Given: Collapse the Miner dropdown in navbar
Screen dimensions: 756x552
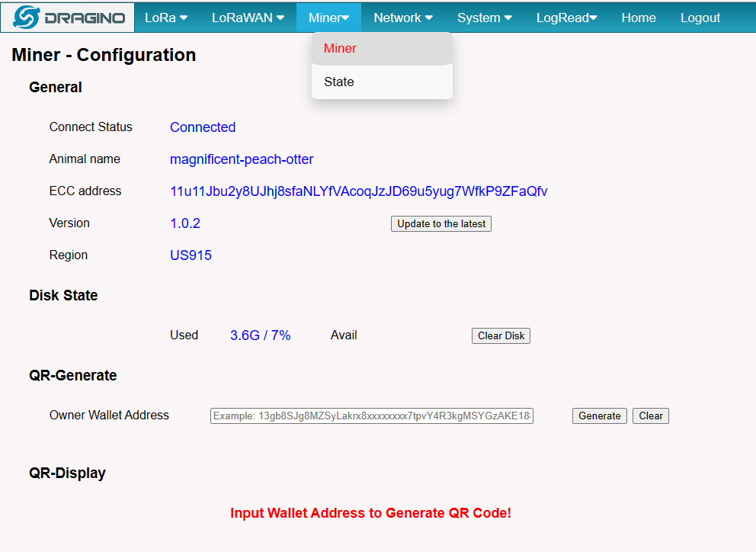Looking at the screenshot, I should (x=328, y=18).
